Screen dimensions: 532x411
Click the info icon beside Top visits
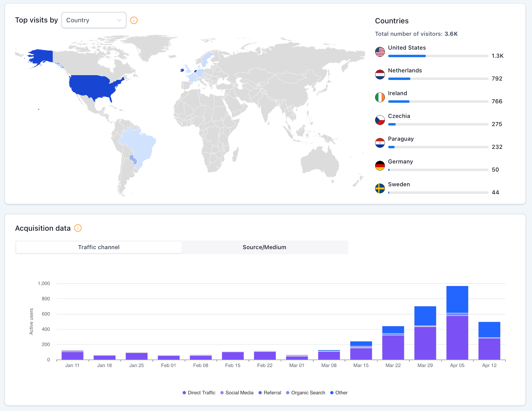tap(134, 20)
